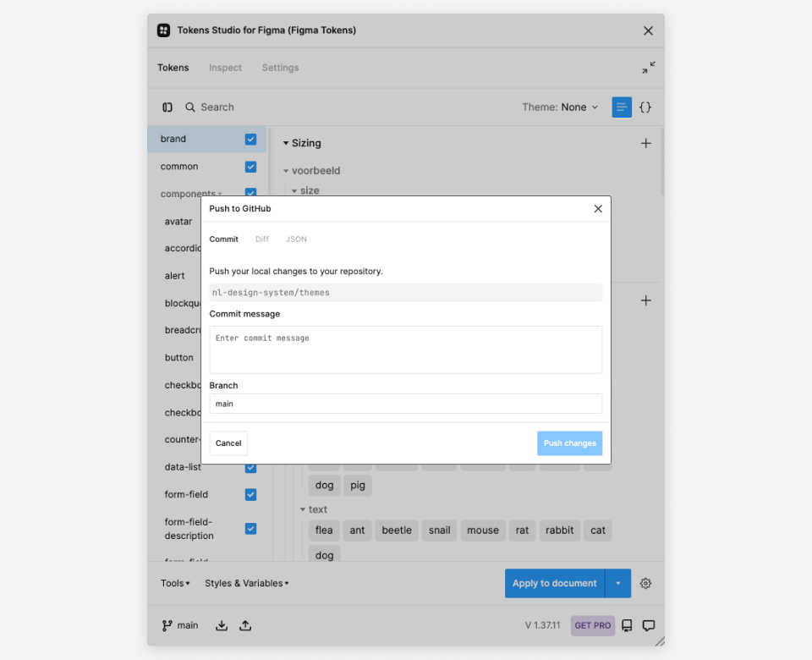This screenshot has width=812, height=660.
Task: Select the alert token set
Action: pos(174,276)
